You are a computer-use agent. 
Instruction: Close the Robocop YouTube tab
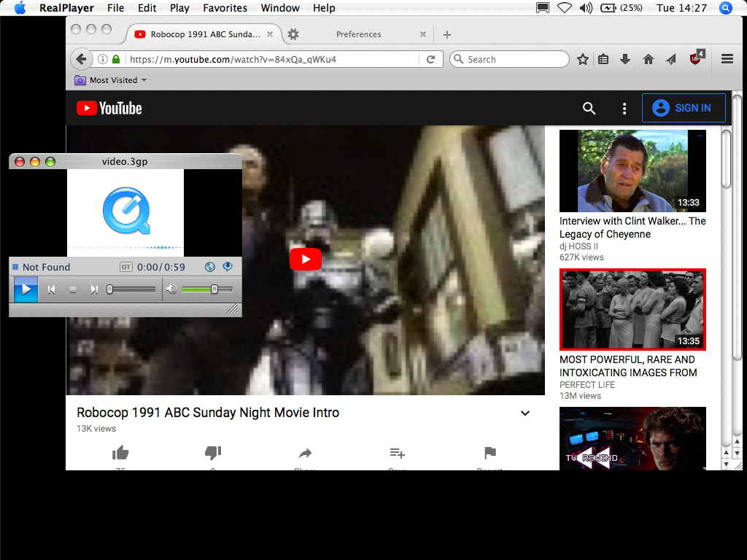pyautogui.click(x=270, y=34)
